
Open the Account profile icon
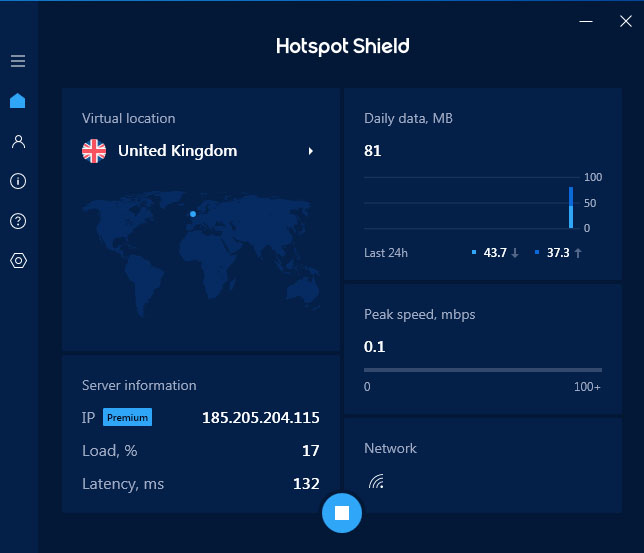pyautogui.click(x=18, y=141)
